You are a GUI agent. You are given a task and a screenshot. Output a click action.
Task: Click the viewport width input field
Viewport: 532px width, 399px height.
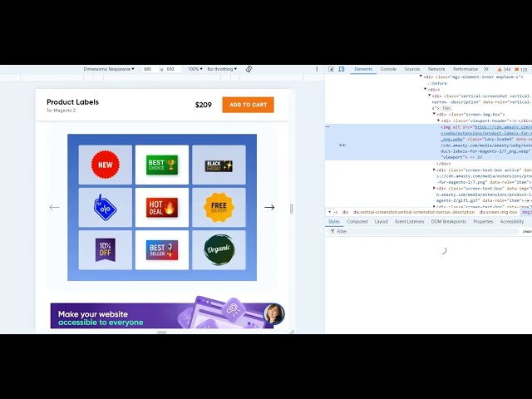[x=150, y=69]
